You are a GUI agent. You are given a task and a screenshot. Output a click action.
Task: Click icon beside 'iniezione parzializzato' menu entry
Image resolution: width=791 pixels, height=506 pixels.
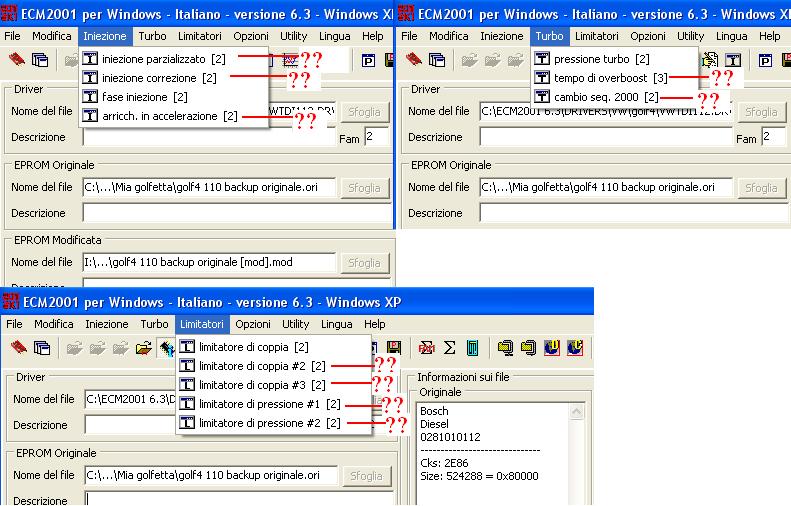[x=90, y=59]
